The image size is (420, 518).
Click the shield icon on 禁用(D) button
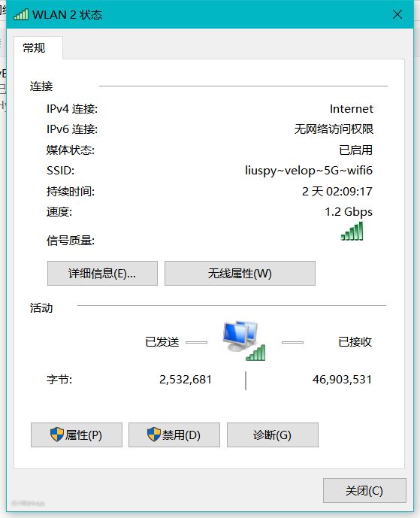(x=154, y=435)
